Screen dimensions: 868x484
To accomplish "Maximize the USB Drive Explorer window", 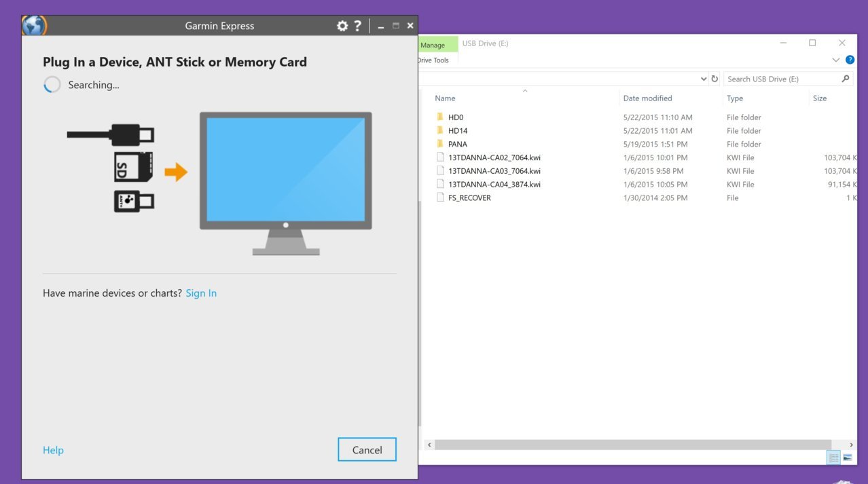I will coord(812,43).
